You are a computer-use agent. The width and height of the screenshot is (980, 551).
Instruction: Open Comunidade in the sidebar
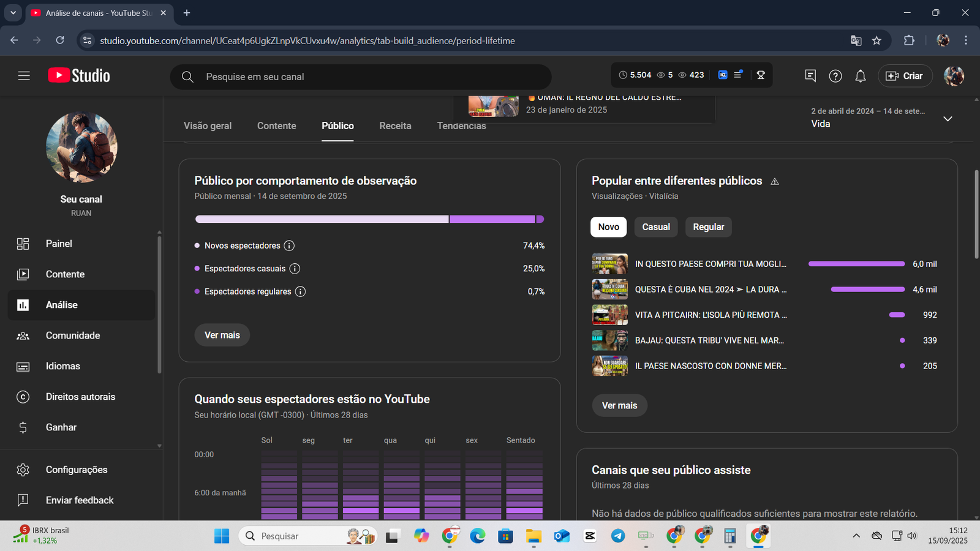pyautogui.click(x=81, y=335)
